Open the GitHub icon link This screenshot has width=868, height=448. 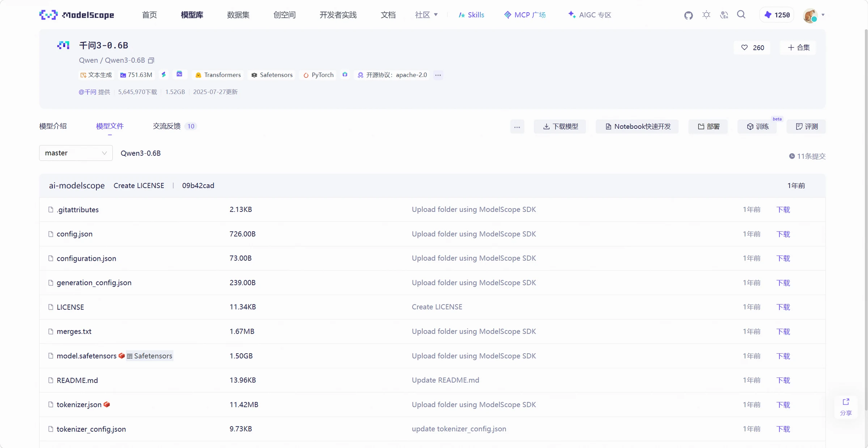click(688, 15)
